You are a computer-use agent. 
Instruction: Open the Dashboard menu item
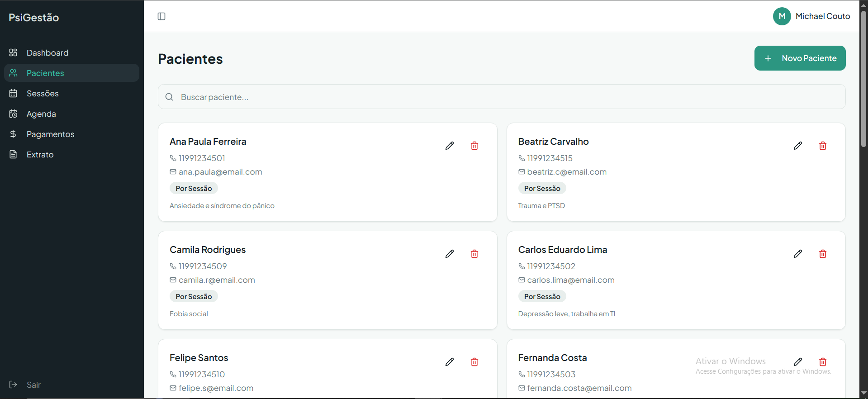pyautogui.click(x=71, y=53)
